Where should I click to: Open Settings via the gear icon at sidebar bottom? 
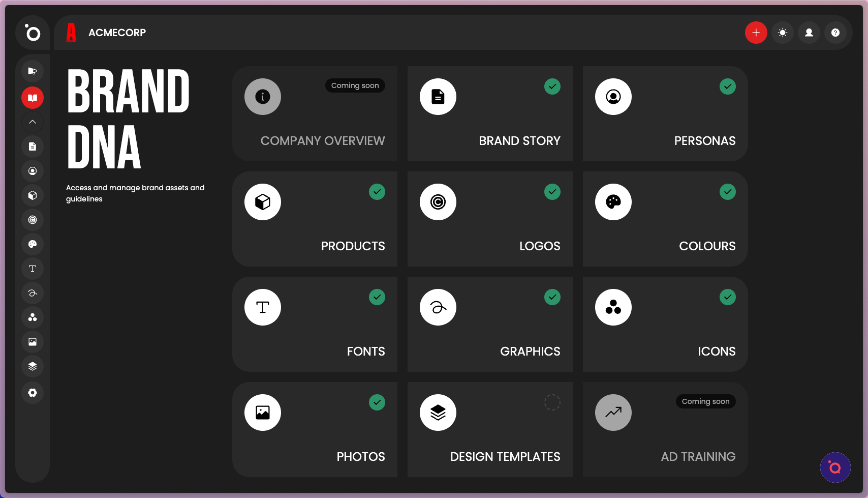32,393
